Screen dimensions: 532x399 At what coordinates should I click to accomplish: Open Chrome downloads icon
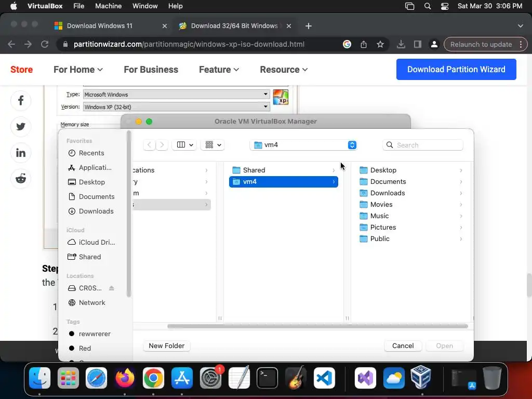click(401, 45)
